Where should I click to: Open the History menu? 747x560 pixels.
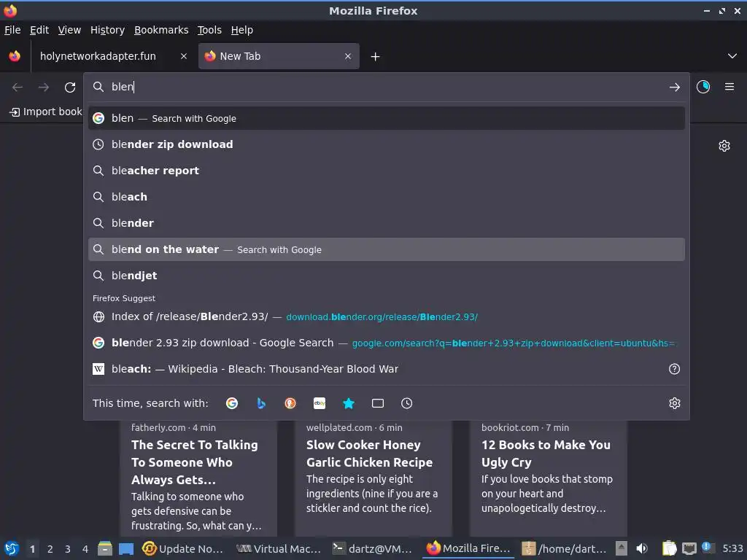(x=107, y=30)
